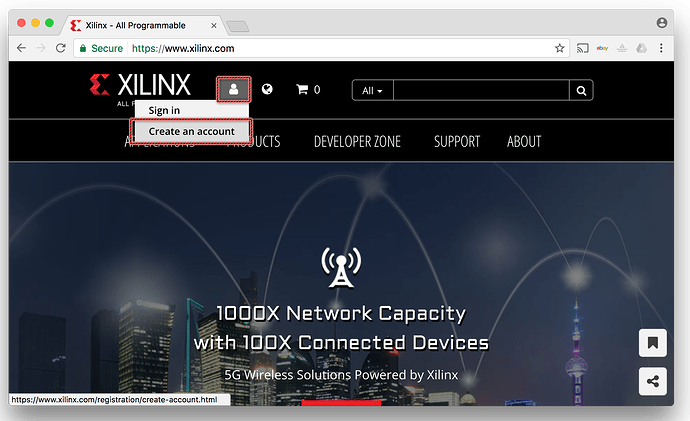The image size is (690, 421).
Task: Open the shopping cart
Action: pyautogui.click(x=307, y=90)
